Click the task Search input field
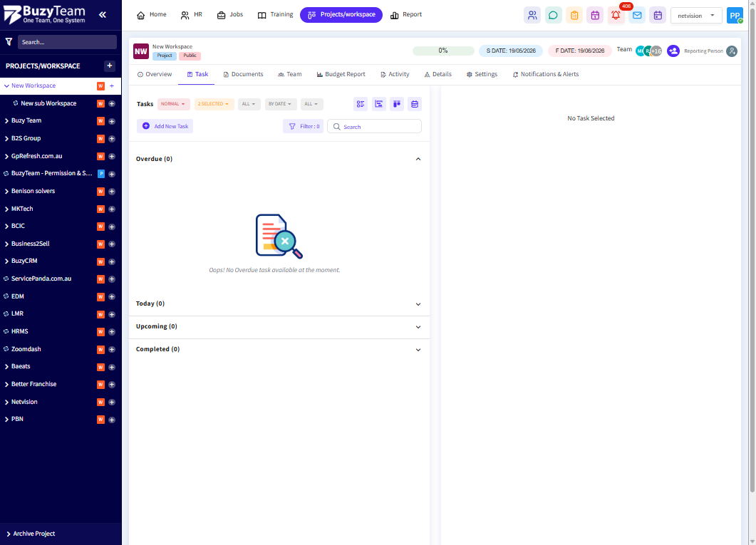Screen dimensions: 756x545 [x=374, y=126]
